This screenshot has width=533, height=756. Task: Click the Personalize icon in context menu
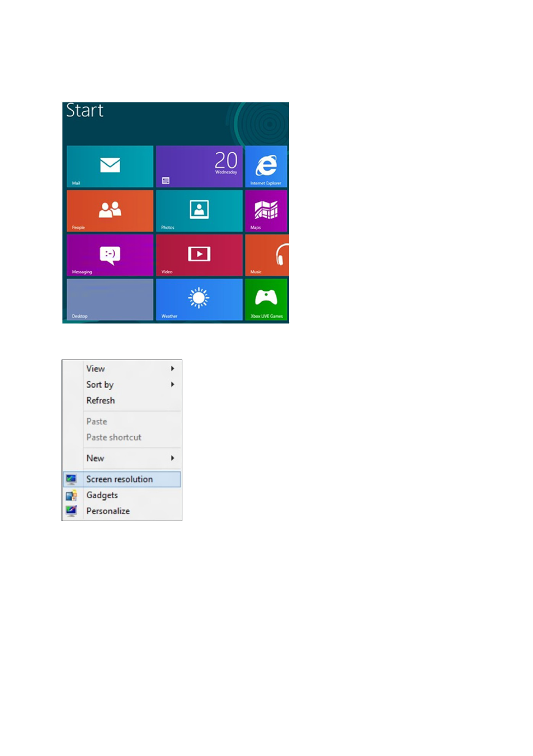(71, 511)
